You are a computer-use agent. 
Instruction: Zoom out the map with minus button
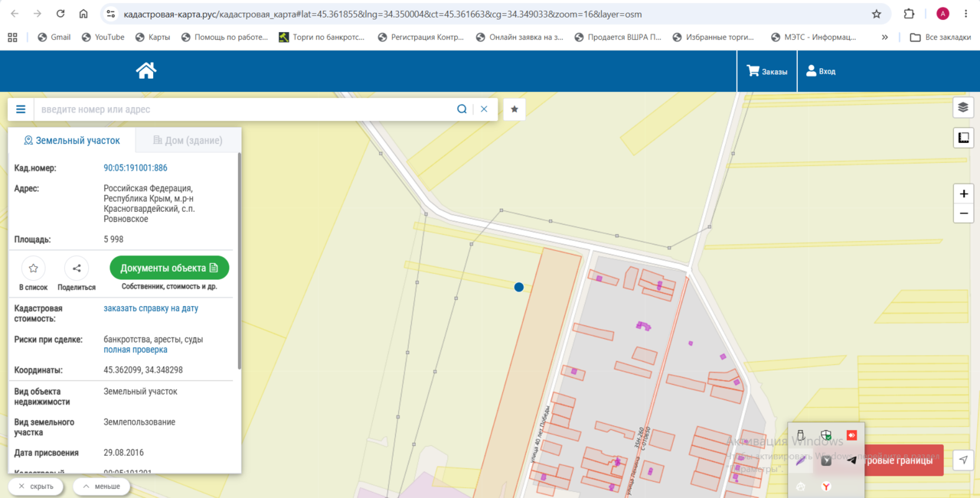964,213
